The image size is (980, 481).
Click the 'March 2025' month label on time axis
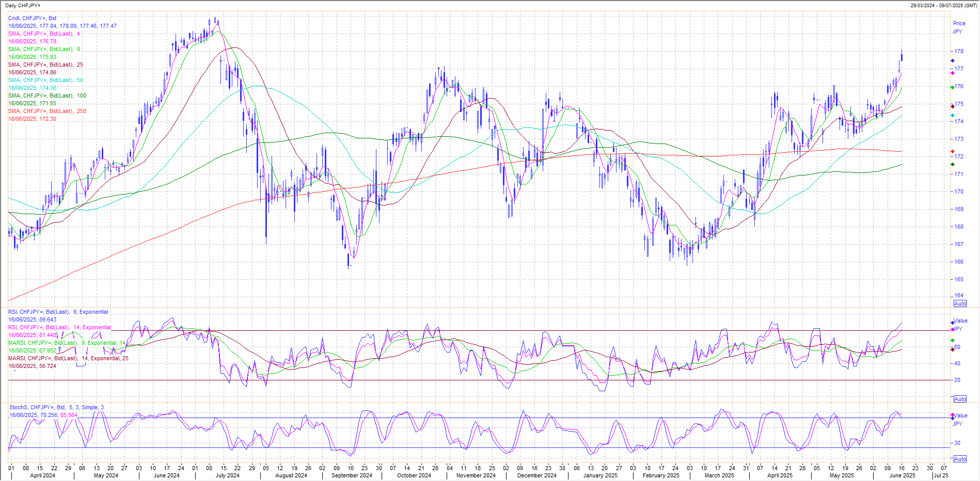pyautogui.click(x=719, y=475)
